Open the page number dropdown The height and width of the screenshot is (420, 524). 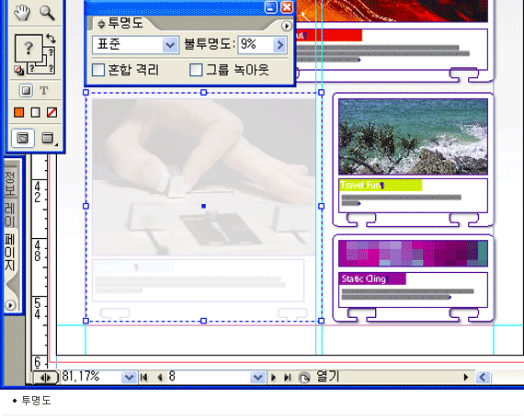pos(257,378)
